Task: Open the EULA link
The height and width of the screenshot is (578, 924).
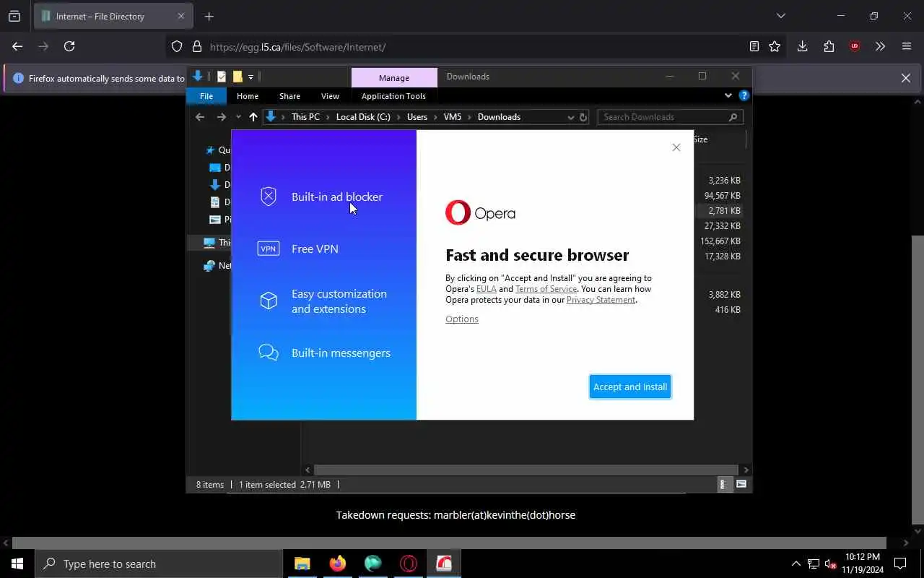Action: (486, 289)
